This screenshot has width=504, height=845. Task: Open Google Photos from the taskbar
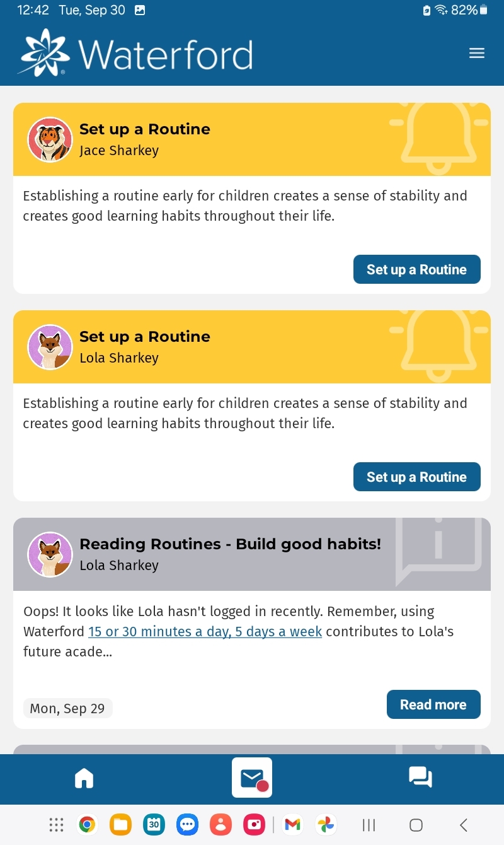point(326,824)
